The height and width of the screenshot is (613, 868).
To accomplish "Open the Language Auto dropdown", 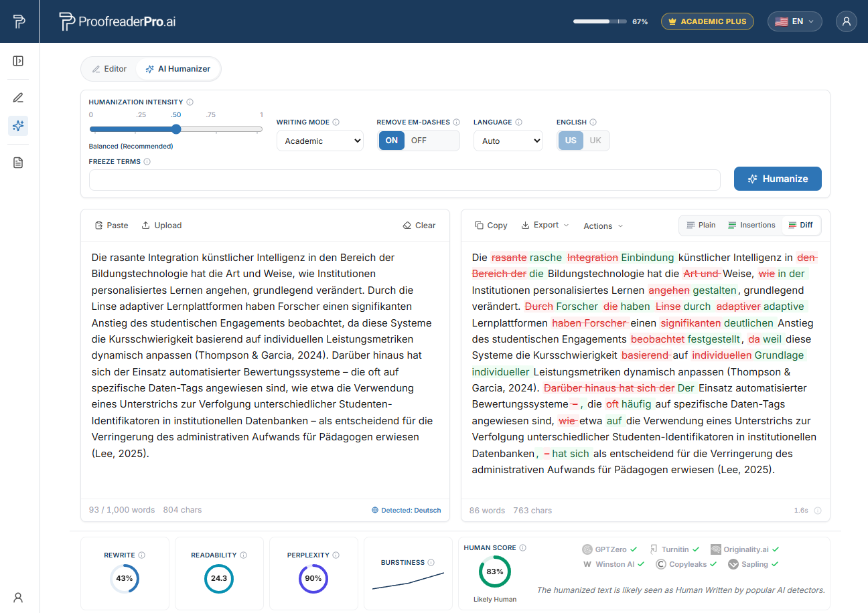I will [508, 141].
